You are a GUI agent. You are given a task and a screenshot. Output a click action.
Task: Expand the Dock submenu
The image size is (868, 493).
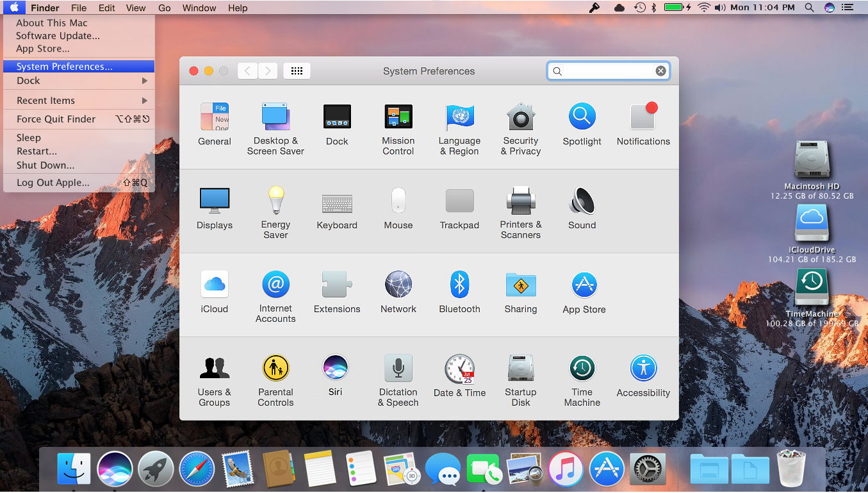78,80
